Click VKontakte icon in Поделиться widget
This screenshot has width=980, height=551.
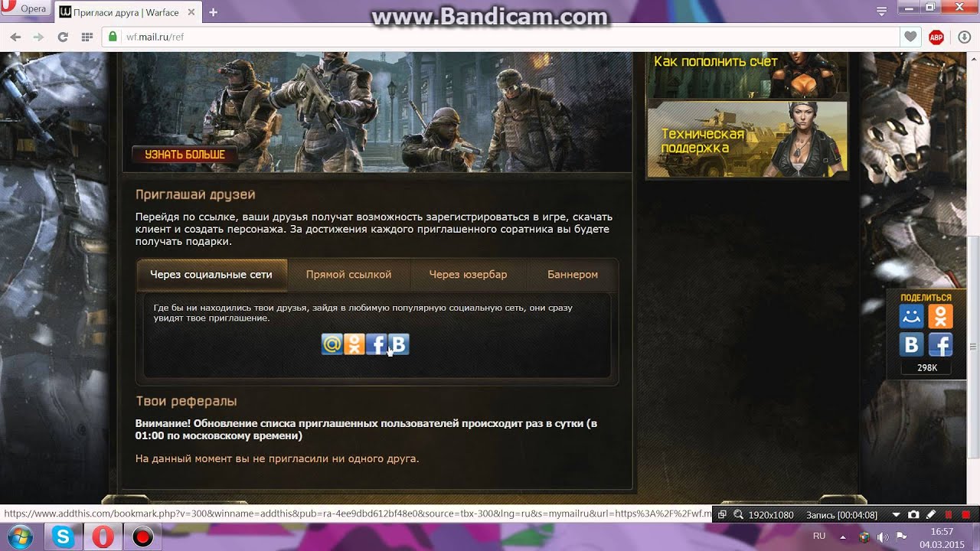click(912, 344)
